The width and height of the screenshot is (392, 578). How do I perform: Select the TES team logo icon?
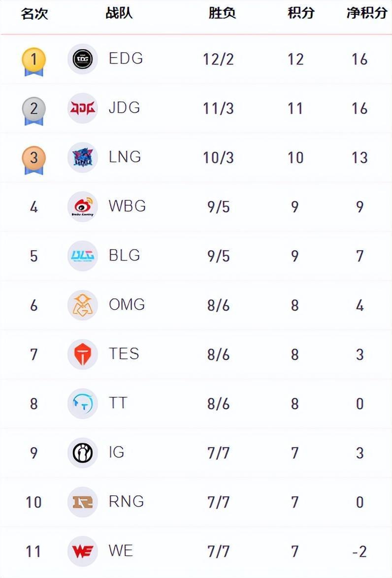(82, 354)
